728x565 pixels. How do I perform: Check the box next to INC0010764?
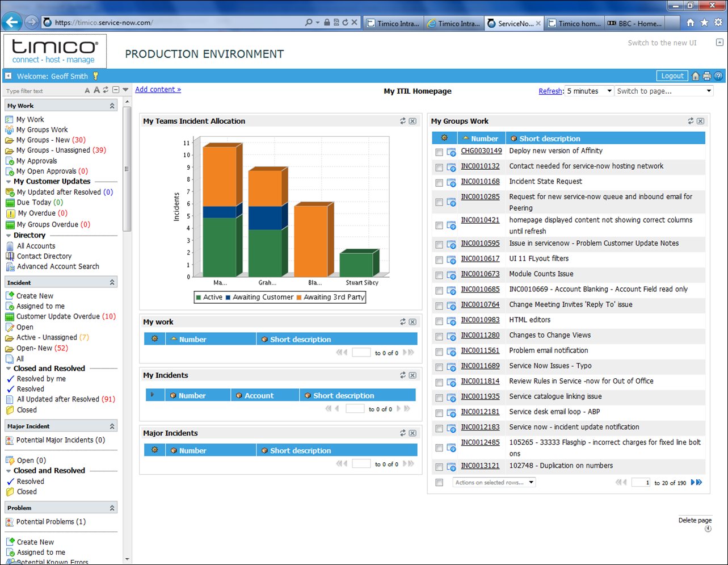pos(439,307)
